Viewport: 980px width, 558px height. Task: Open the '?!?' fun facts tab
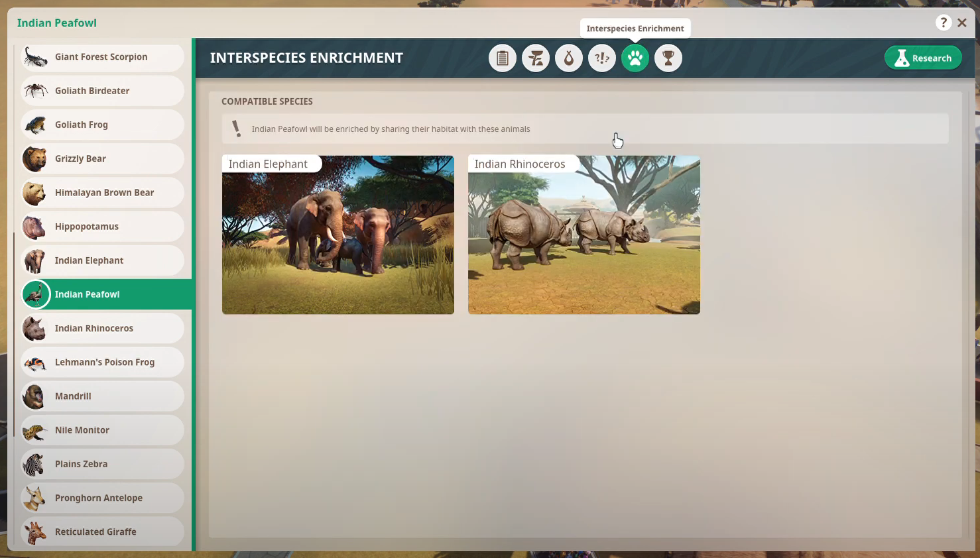point(602,58)
